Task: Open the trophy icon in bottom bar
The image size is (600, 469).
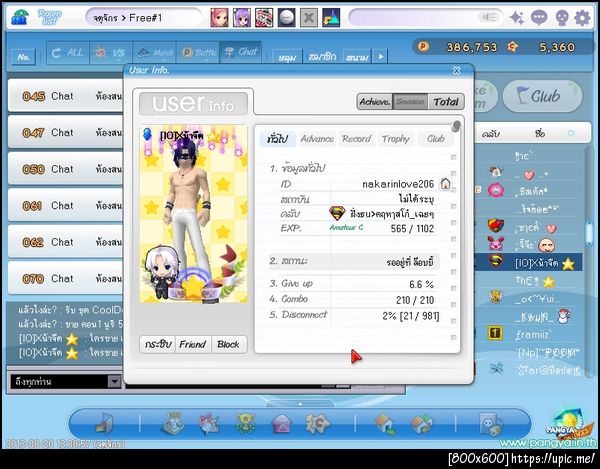Action: point(245,423)
